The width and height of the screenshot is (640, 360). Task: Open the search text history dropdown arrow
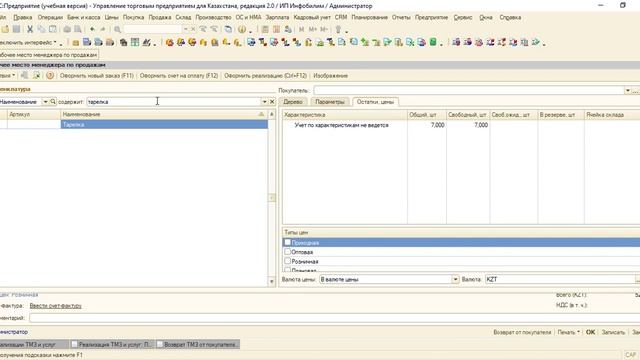pyautogui.click(x=264, y=102)
